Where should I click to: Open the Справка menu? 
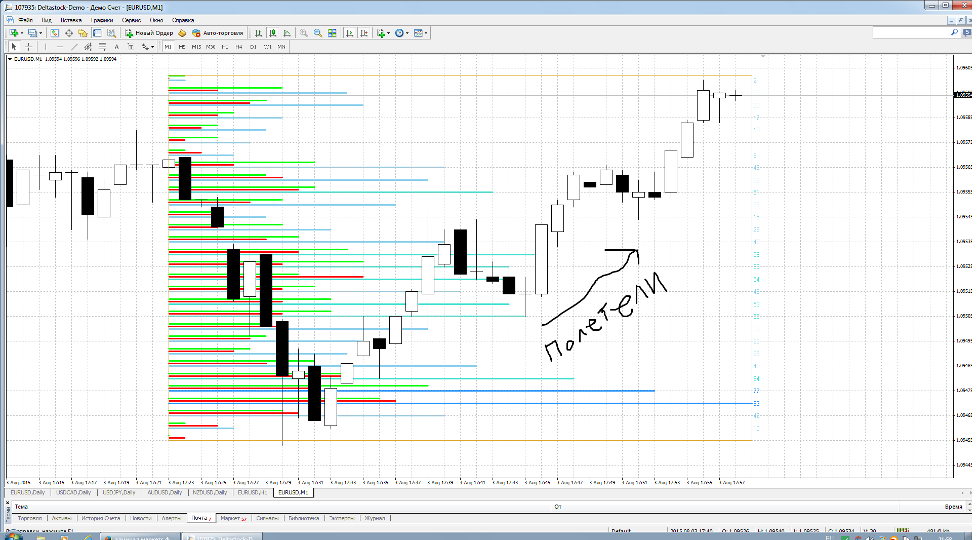(183, 20)
